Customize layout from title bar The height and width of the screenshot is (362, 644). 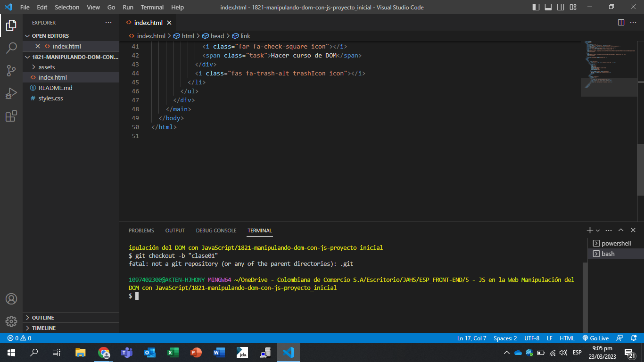point(573,7)
